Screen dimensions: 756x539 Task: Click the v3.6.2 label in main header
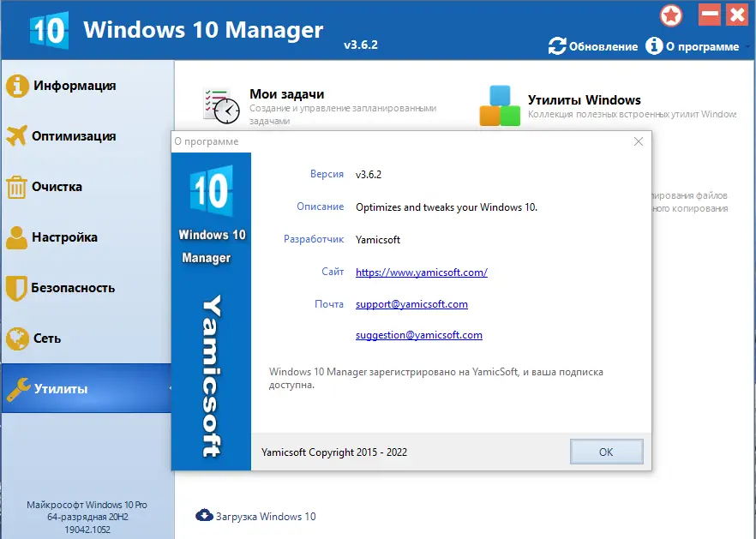(361, 45)
